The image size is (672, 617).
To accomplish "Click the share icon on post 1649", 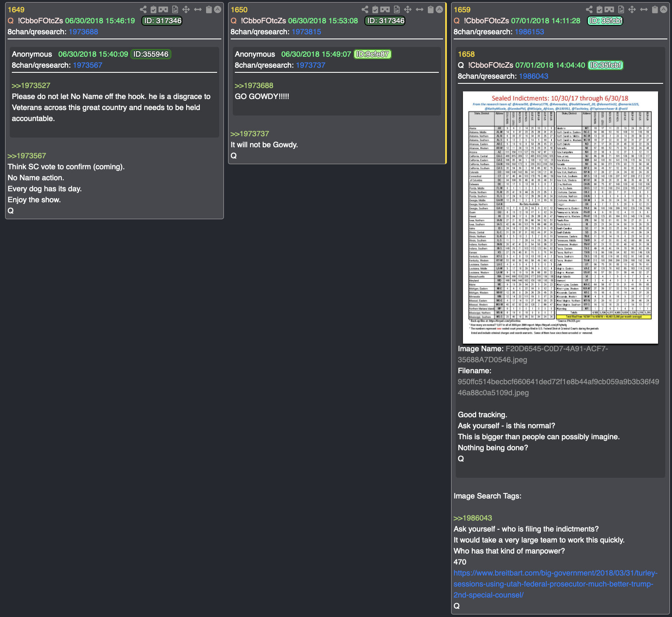I will [143, 9].
